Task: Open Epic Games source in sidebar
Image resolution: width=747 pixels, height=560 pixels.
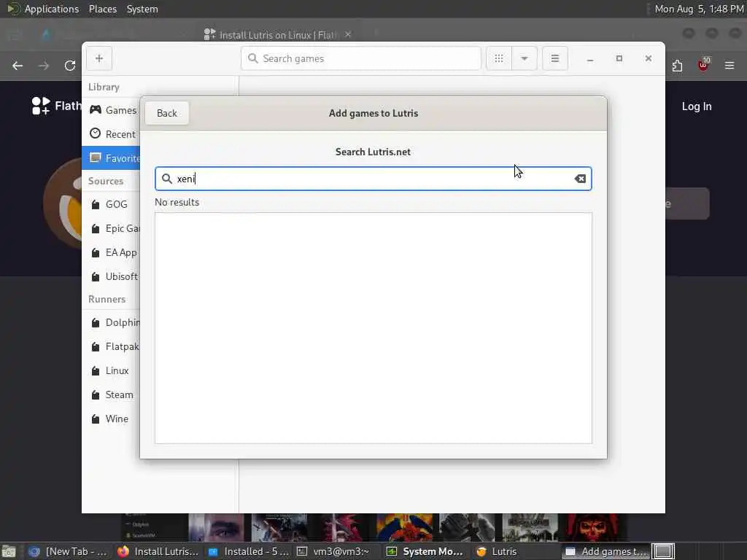Action: [x=112, y=228]
